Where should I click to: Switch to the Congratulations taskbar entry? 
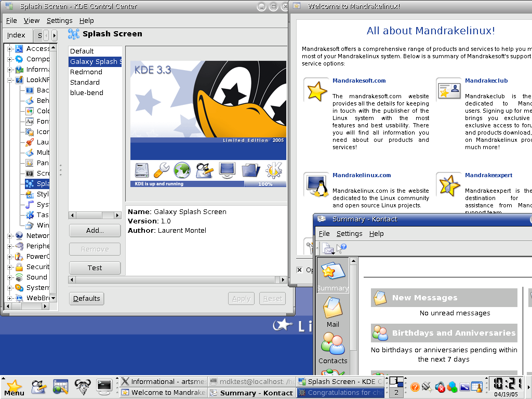point(340,393)
